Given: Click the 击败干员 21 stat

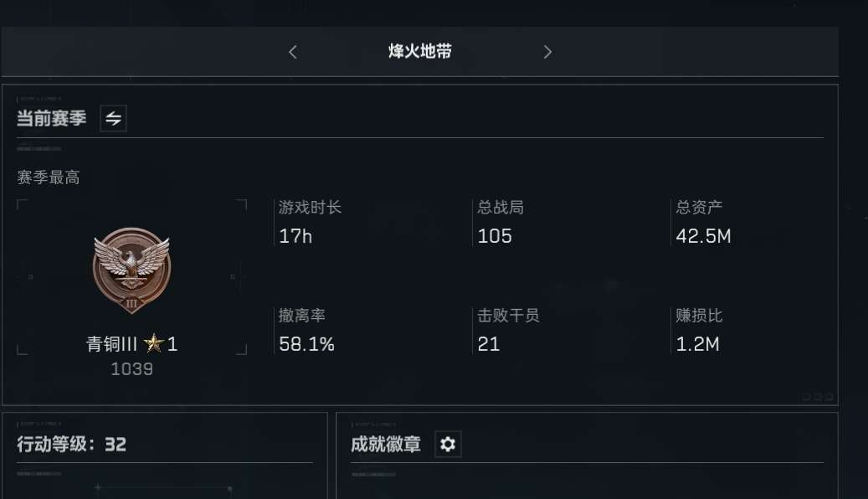Looking at the screenshot, I should click(x=508, y=330).
